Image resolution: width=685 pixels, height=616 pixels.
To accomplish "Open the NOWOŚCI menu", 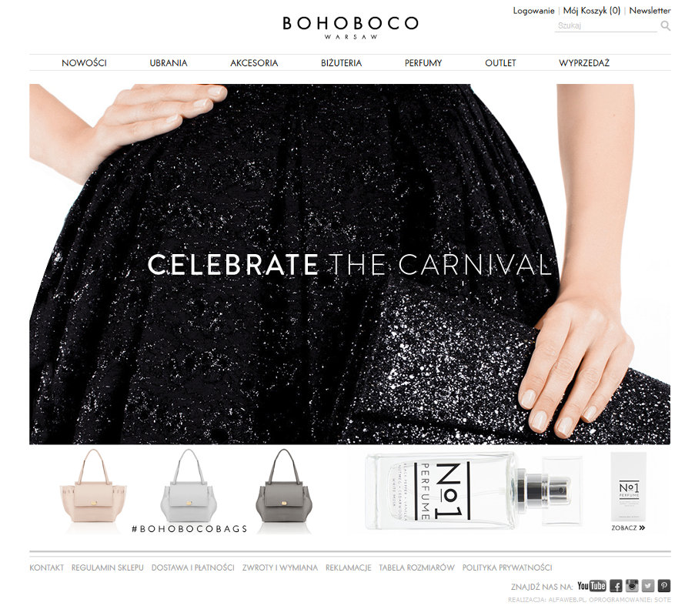I will (x=84, y=63).
